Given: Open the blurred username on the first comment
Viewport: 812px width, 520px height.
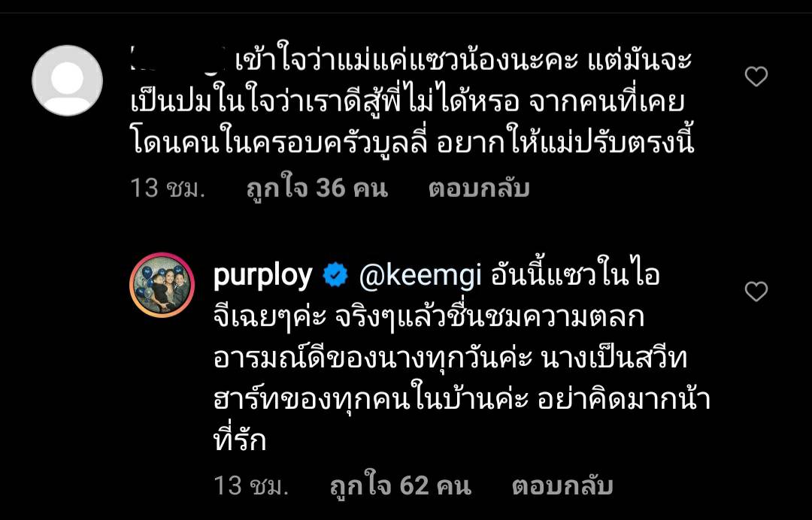Looking at the screenshot, I should [177, 59].
